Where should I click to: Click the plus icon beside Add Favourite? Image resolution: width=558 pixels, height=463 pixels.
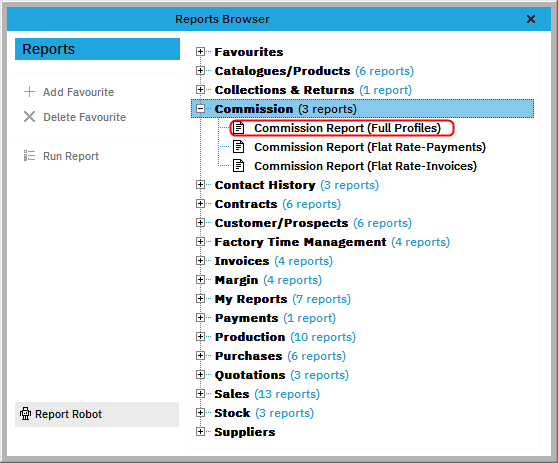pyautogui.click(x=30, y=92)
